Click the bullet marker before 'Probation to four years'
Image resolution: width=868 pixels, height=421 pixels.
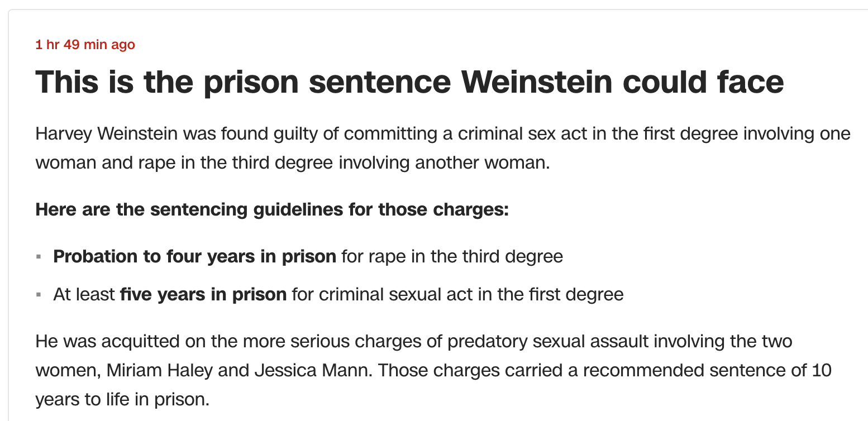pyautogui.click(x=39, y=257)
